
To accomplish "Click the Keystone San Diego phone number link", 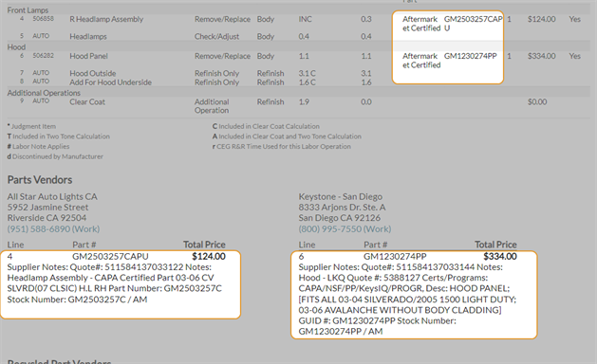I will (x=345, y=229).
